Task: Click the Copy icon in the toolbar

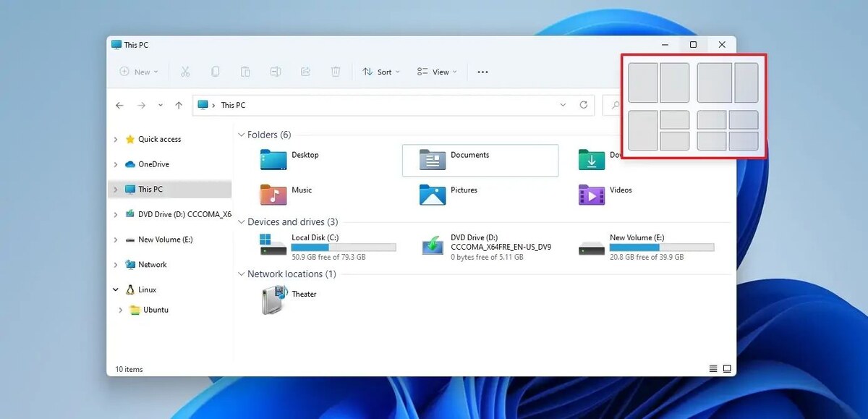Action: (x=216, y=72)
